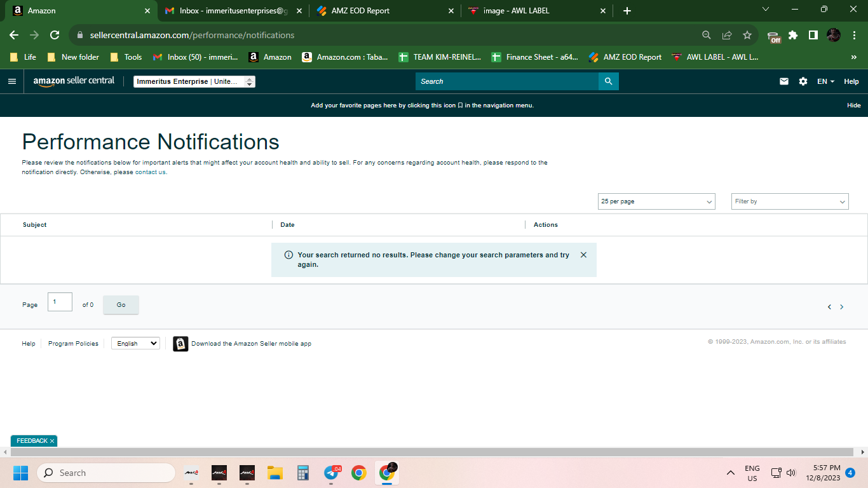Go to previous page arrow
Viewport: 868px width, 488px height.
point(829,307)
